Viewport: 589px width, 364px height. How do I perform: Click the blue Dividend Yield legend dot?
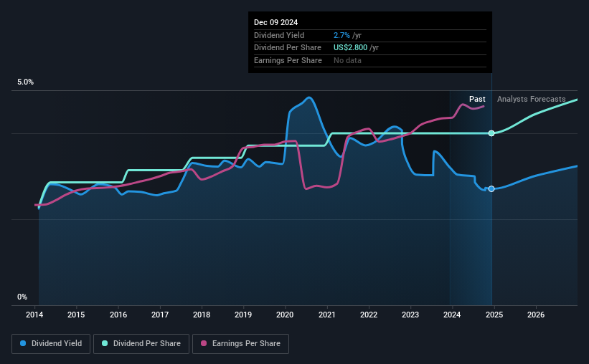point(23,343)
